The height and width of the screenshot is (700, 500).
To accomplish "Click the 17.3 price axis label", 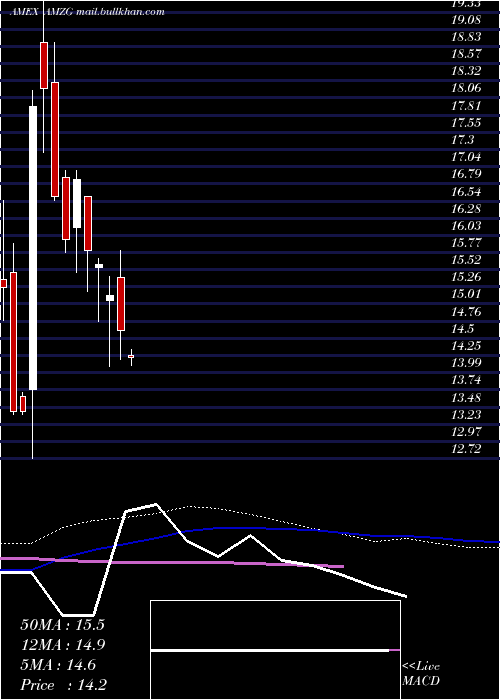I will [463, 140].
